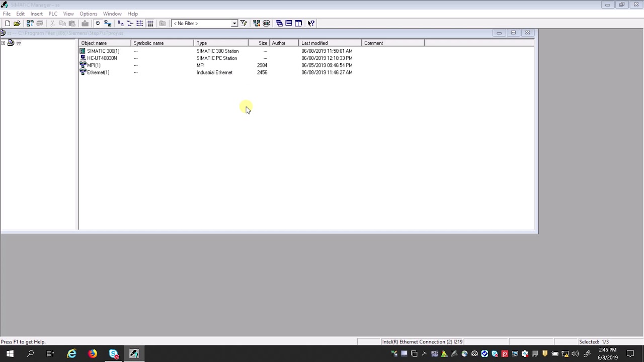Click the New Project toolbar icon
The width and height of the screenshot is (644, 362).
coord(8,23)
